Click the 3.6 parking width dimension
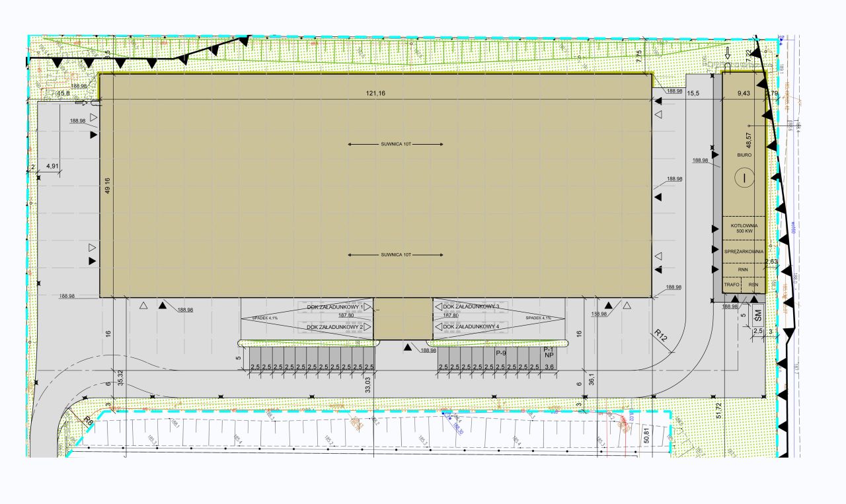This screenshot has height=504, width=846. point(550,367)
